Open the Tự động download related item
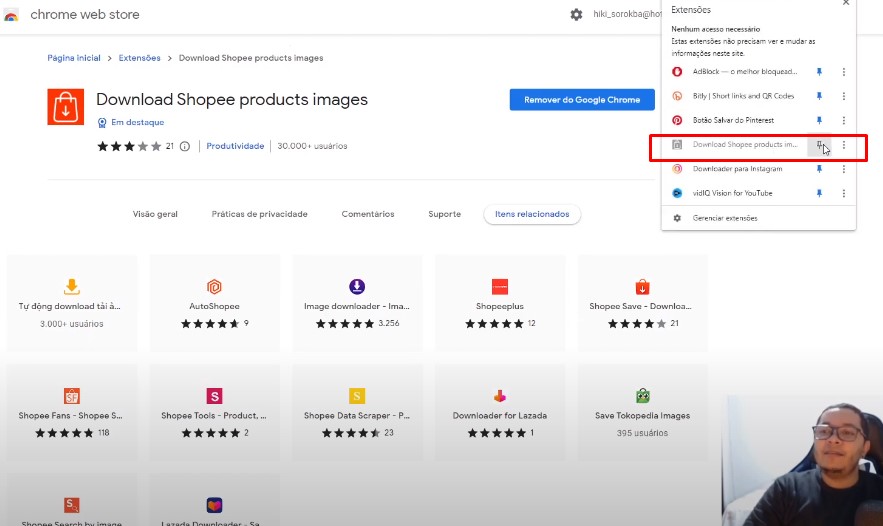The height and width of the screenshot is (526, 883). point(72,303)
